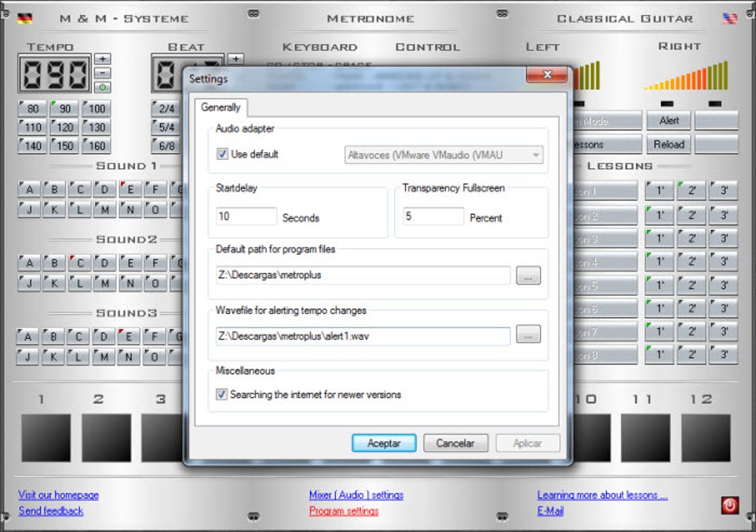The width and height of the screenshot is (756, 532).
Task: Click the beat pad numbered 12
Action: pos(706,438)
